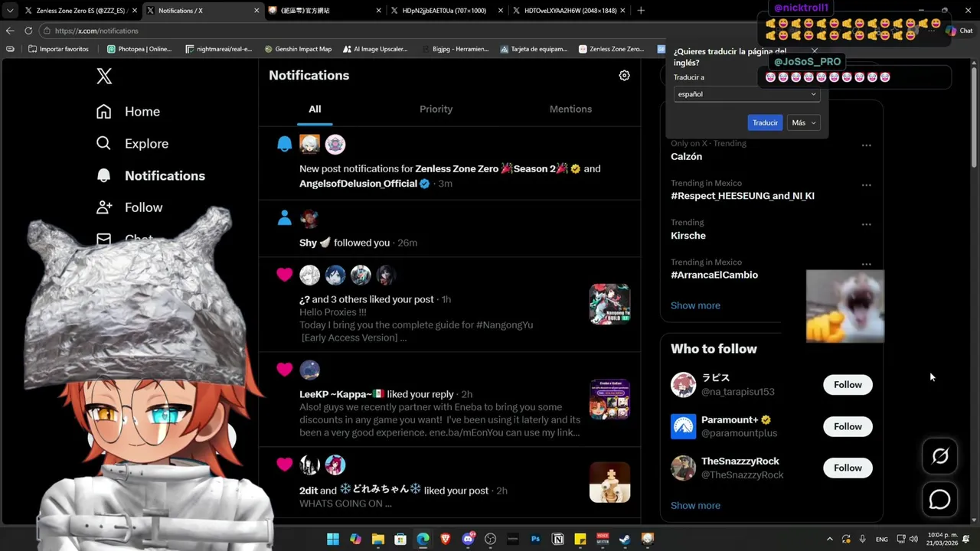This screenshot has height=551, width=980.
Task: Open Brave browser from taskbar
Action: coord(446,539)
